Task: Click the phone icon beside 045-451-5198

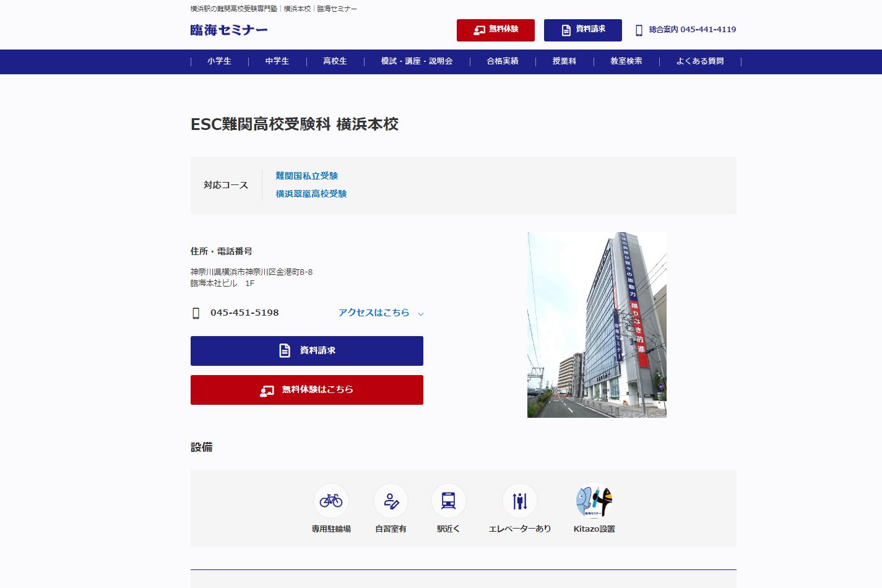Action: tap(196, 313)
